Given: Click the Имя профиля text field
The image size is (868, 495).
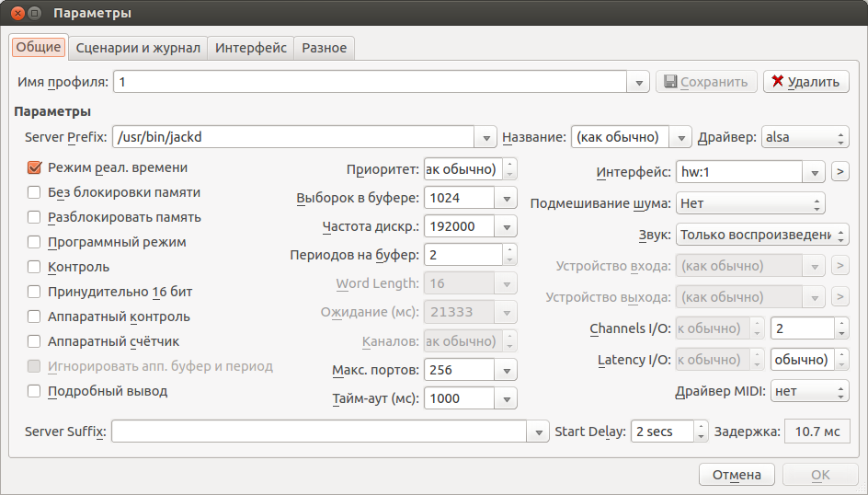Looking at the screenshot, I should click(x=370, y=82).
